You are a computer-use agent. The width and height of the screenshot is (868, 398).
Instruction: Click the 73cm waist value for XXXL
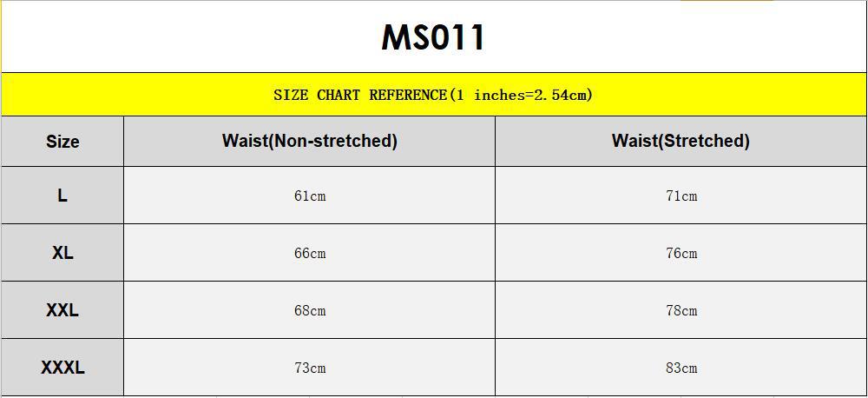(x=310, y=368)
